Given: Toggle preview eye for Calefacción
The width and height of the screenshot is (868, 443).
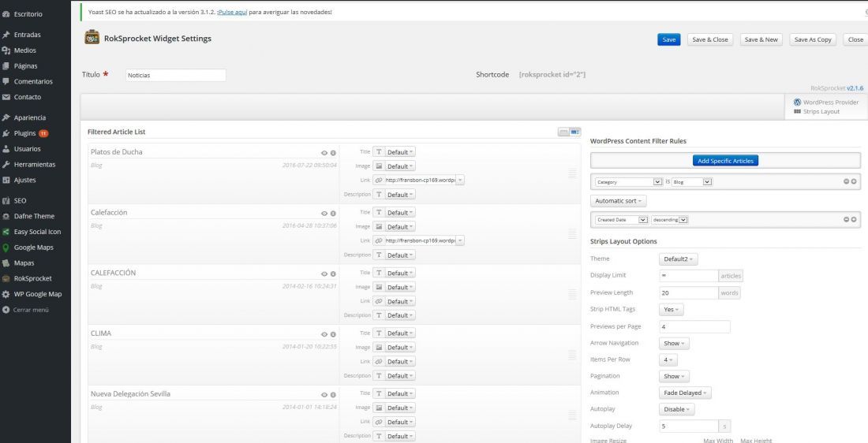Looking at the screenshot, I should [324, 214].
